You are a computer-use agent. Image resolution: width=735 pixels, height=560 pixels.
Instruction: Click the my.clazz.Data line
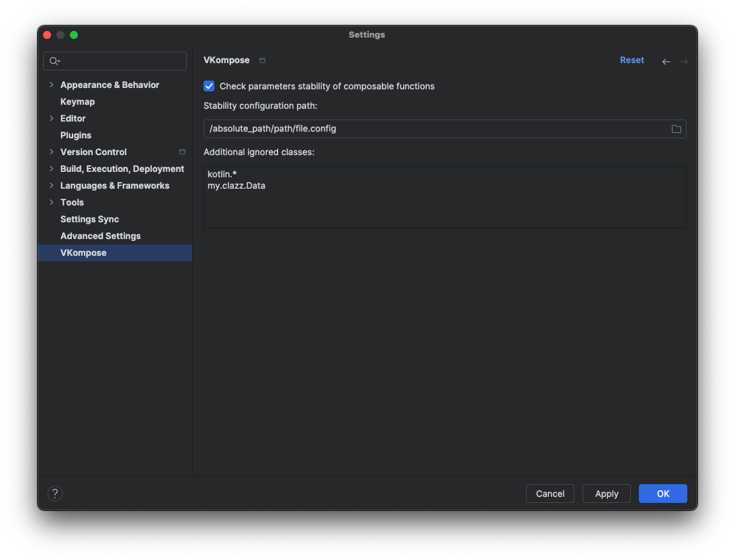(x=236, y=186)
